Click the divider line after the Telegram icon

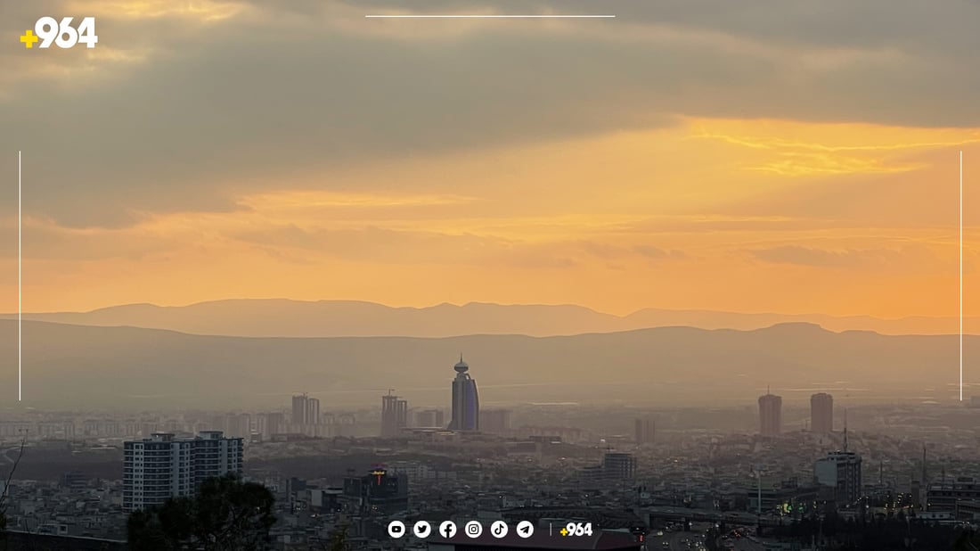click(551, 530)
